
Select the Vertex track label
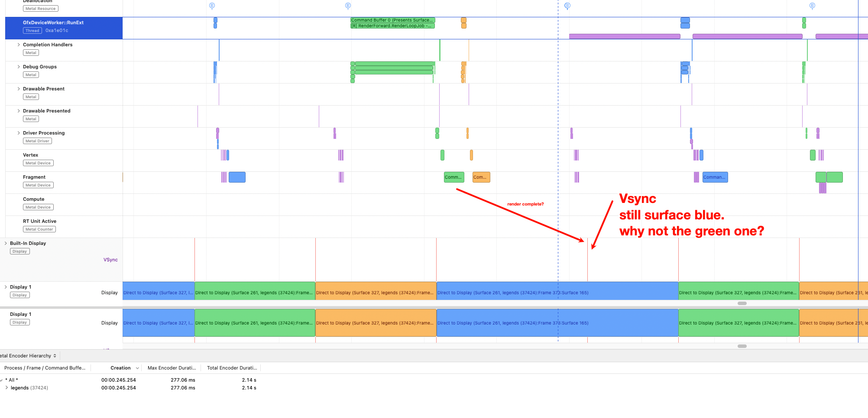click(x=31, y=155)
